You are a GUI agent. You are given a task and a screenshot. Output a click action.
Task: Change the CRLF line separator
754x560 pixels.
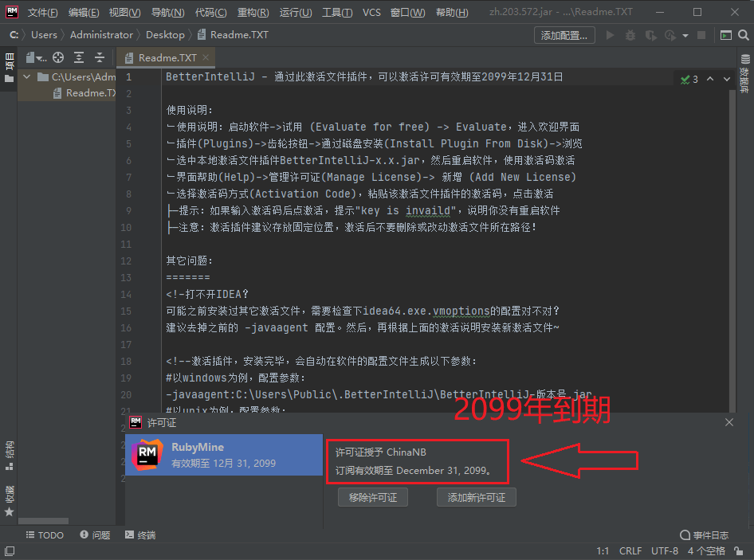point(630,551)
